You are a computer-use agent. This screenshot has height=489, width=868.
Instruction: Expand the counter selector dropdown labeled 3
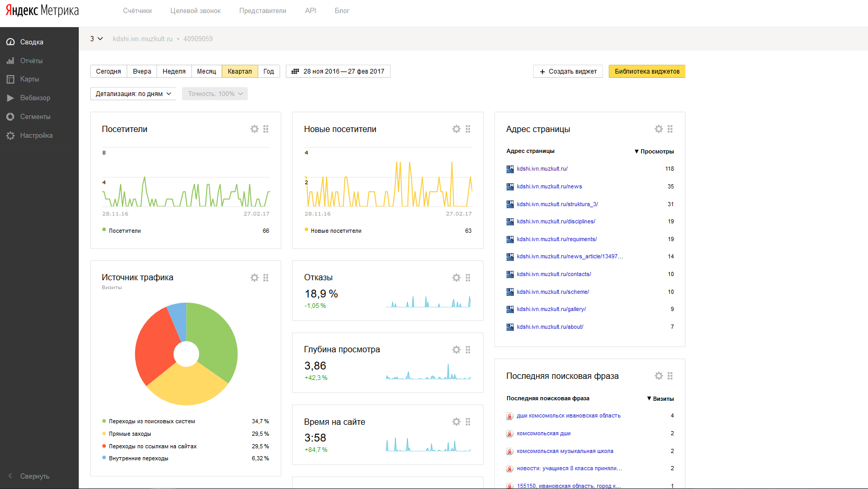[97, 39]
